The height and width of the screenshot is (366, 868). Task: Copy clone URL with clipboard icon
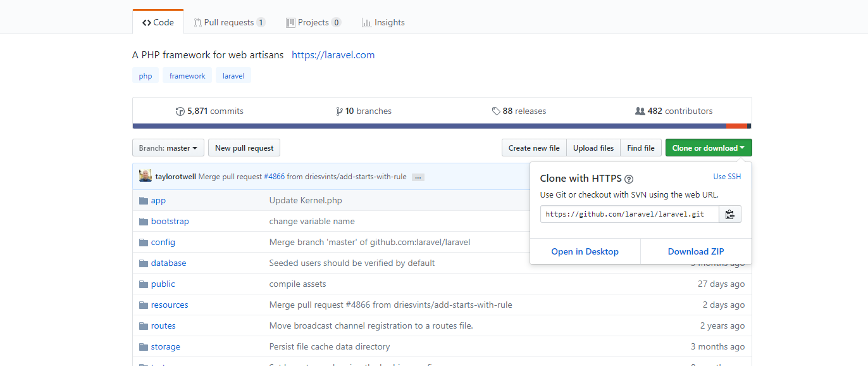(x=730, y=214)
